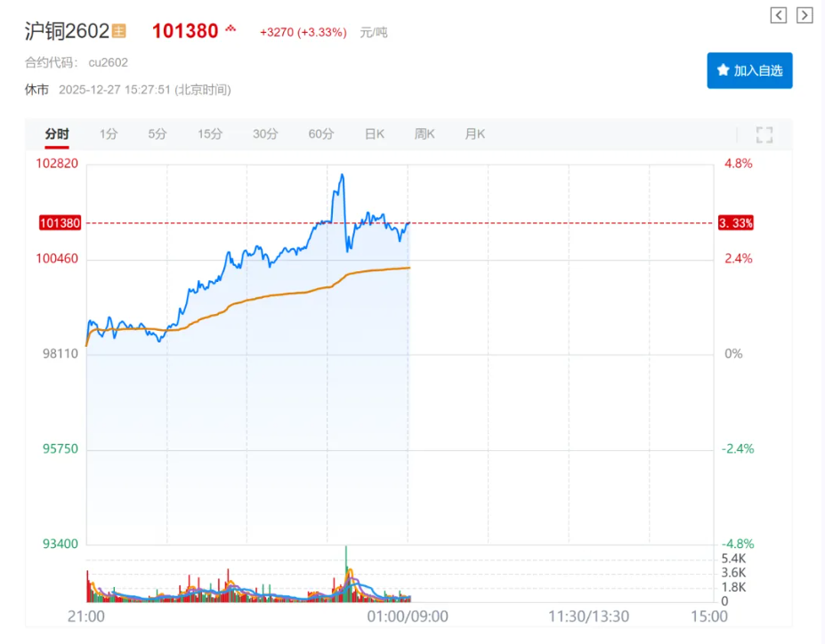Screen dimensions: 825x644
Task: Switch to the 1分 chart tab
Action: pos(109,134)
